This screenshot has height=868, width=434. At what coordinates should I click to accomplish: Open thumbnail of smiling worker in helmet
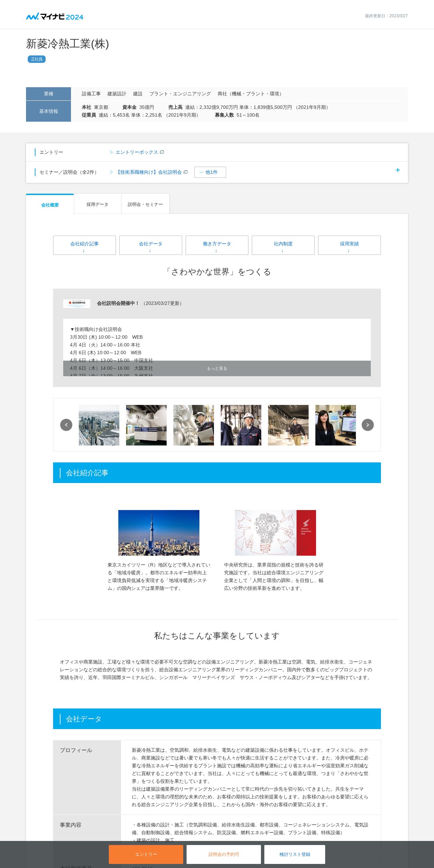241,425
